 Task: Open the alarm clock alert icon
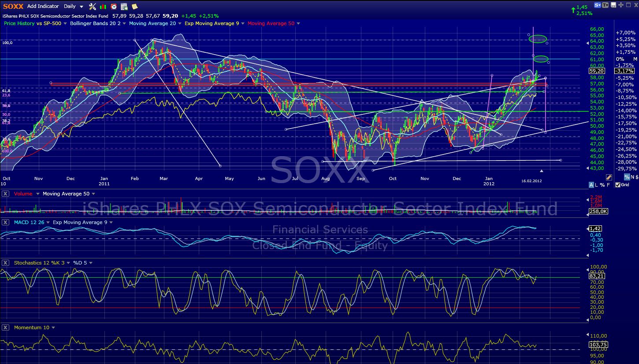[x=114, y=7]
